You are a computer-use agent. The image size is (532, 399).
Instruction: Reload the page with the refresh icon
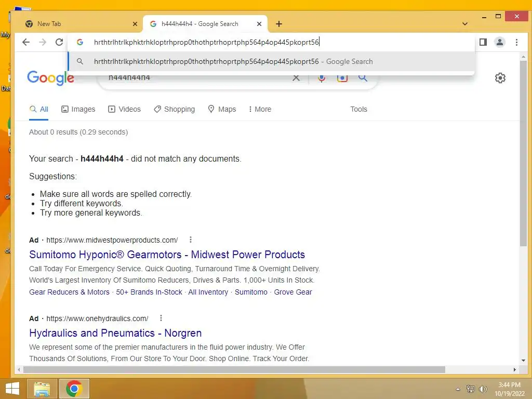(x=59, y=42)
